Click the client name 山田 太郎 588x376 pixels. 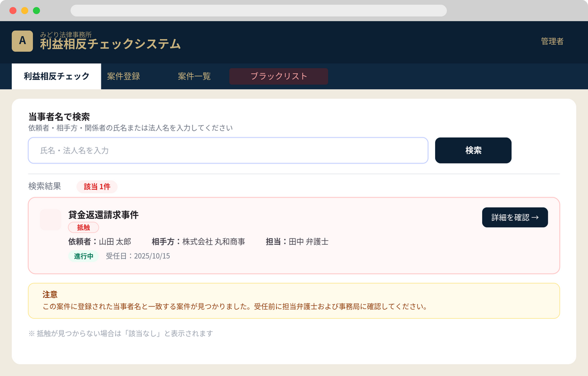point(115,241)
